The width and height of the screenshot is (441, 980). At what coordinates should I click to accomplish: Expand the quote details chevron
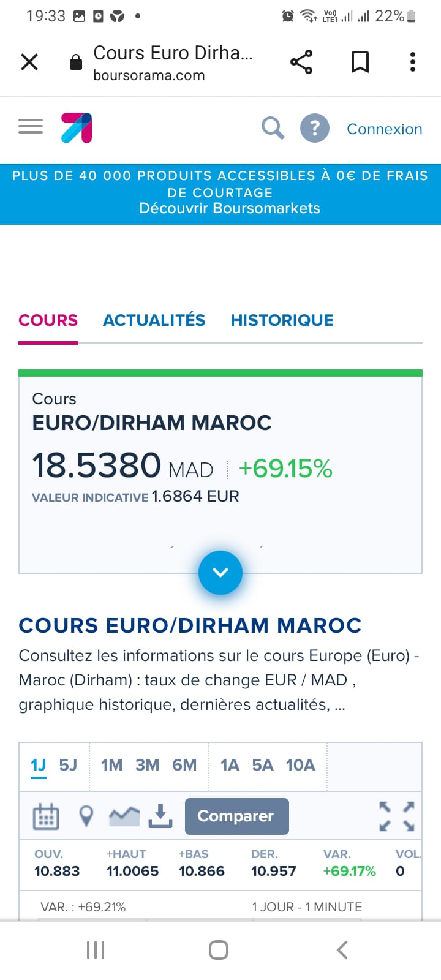click(220, 573)
